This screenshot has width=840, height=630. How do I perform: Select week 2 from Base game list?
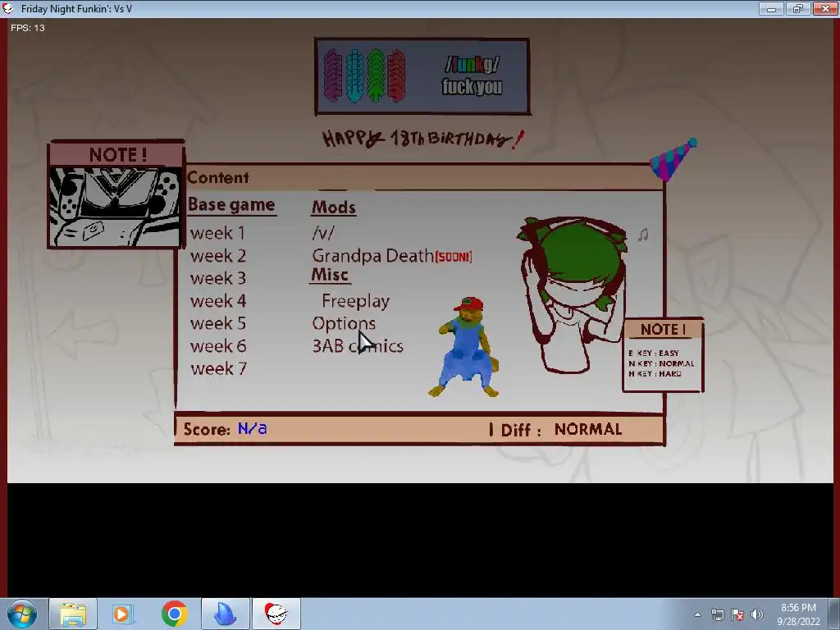pos(217,256)
